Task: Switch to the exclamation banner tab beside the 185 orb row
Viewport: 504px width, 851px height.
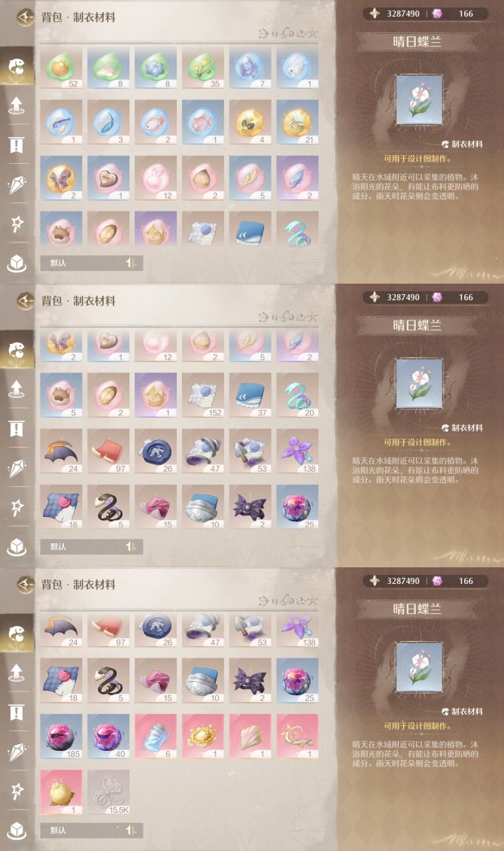Action: (x=17, y=713)
